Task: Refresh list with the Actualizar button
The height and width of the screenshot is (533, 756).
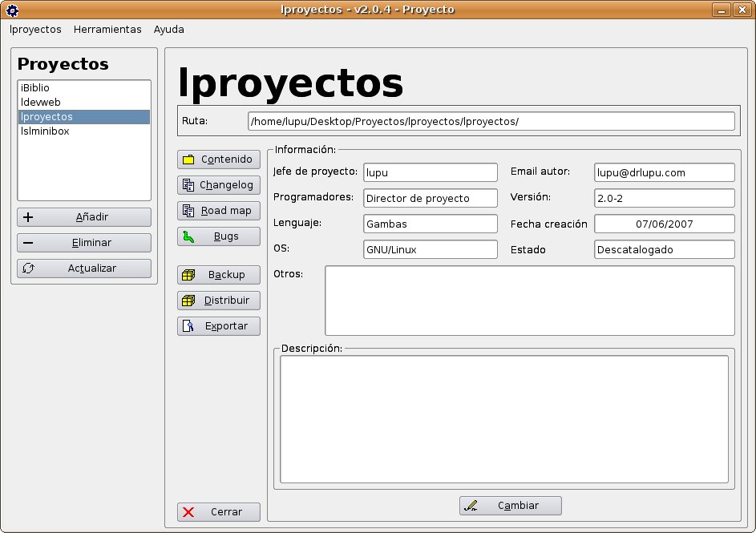Action: [84, 269]
